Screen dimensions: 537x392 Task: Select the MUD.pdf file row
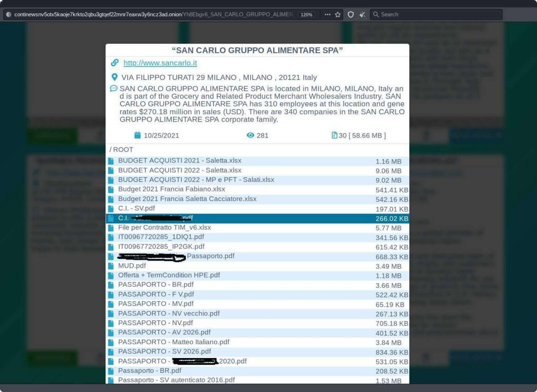(132, 266)
